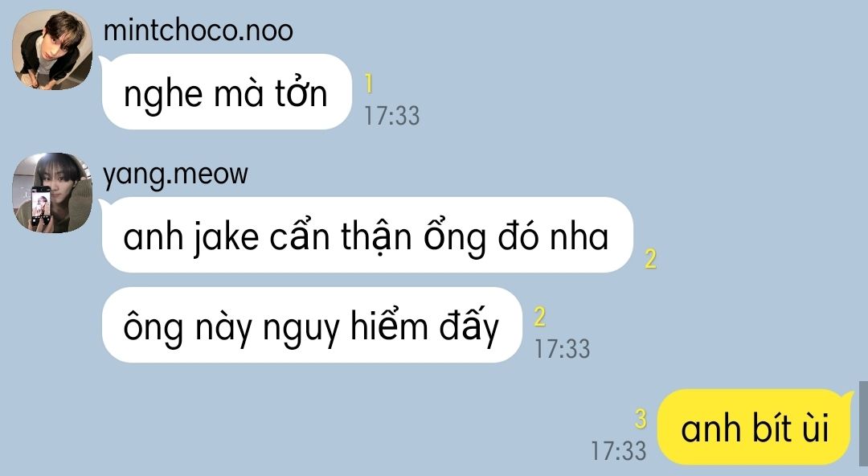
Task: Open yang.meow's profile picture
Action: (52, 193)
